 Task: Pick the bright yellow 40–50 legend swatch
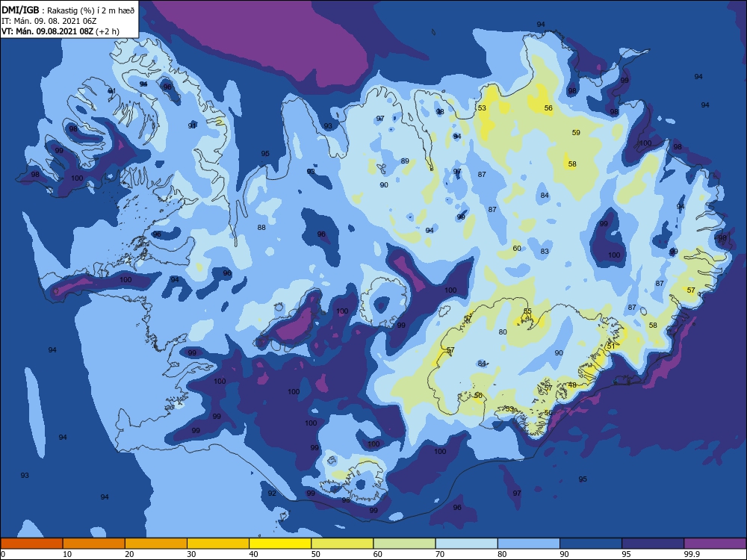pyautogui.click(x=280, y=544)
